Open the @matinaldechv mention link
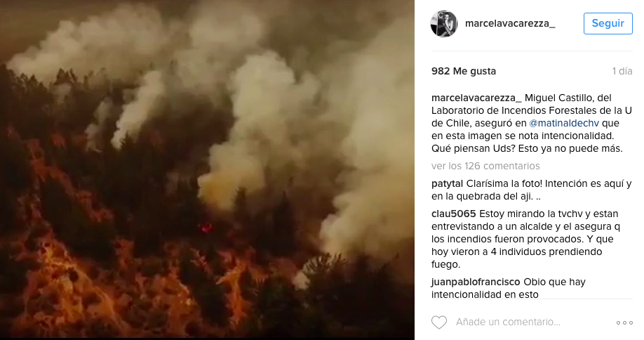The width and height of the screenshot is (644, 340). click(564, 123)
